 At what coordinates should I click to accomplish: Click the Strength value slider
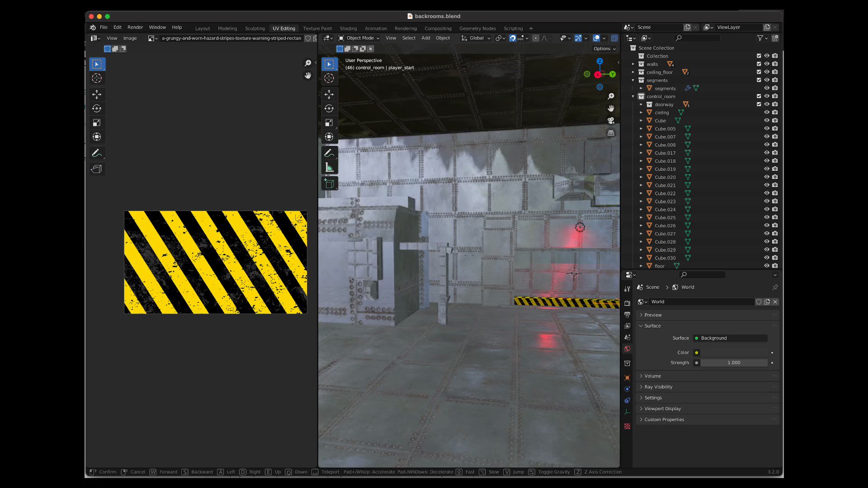733,363
